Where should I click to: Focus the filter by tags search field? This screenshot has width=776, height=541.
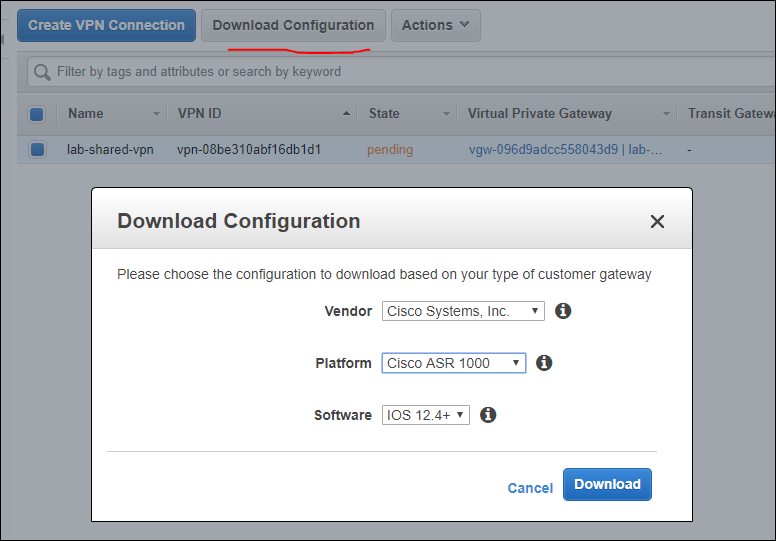click(401, 72)
